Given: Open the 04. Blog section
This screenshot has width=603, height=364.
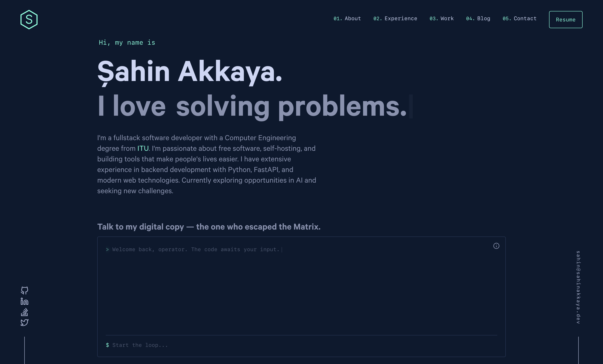Looking at the screenshot, I should coord(478,18).
